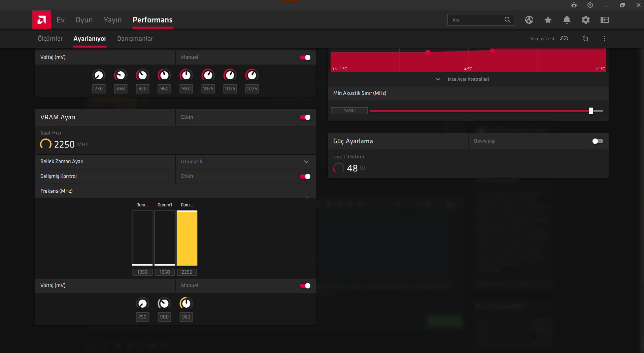The width and height of the screenshot is (644, 353).
Task: Open notifications bell icon
Action: click(567, 20)
